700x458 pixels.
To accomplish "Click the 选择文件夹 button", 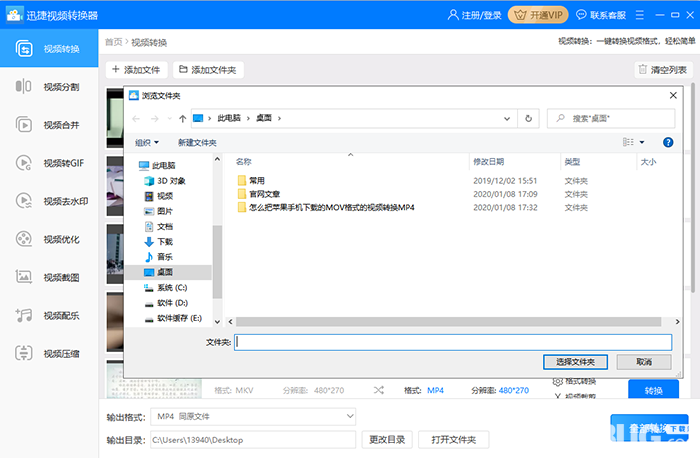I will (575, 362).
